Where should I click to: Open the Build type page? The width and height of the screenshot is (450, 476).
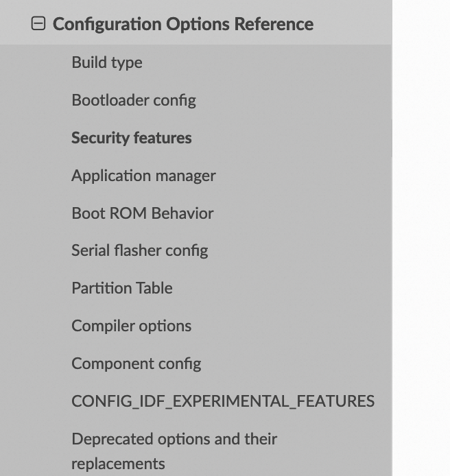pyautogui.click(x=106, y=62)
